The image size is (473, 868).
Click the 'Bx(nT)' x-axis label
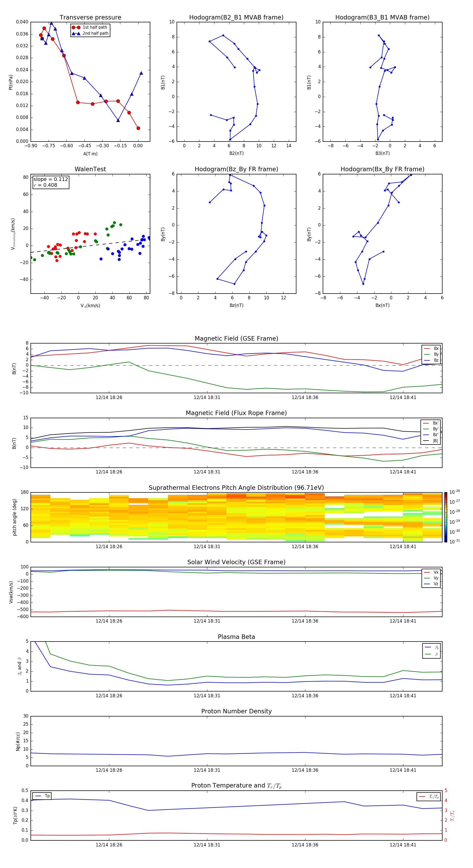[382, 305]
